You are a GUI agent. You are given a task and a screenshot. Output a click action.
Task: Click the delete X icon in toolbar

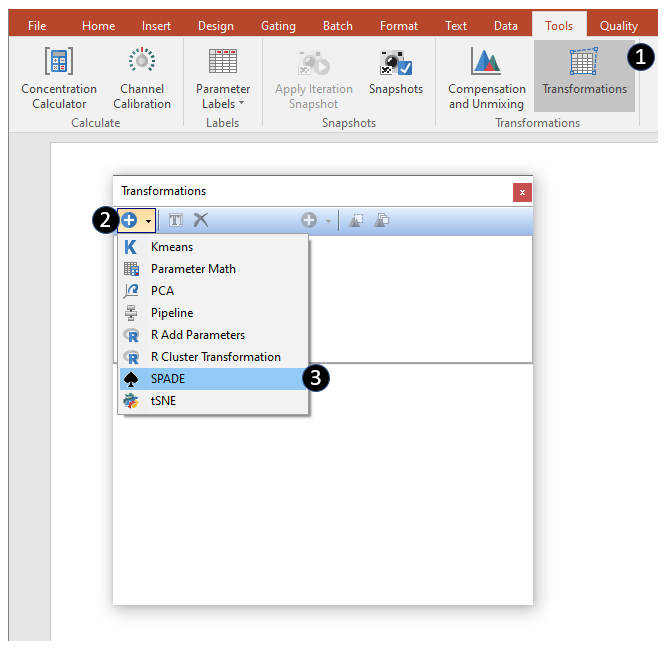pos(201,220)
